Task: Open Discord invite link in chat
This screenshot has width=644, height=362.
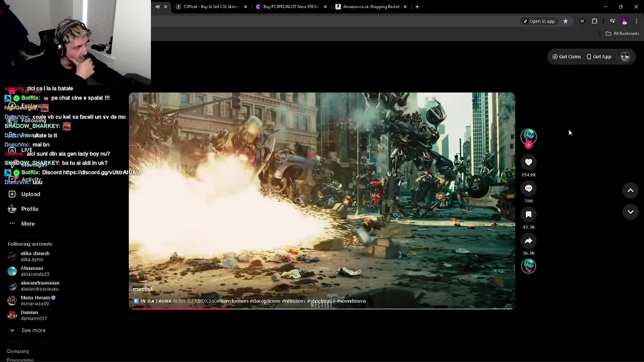Action: 101,172
